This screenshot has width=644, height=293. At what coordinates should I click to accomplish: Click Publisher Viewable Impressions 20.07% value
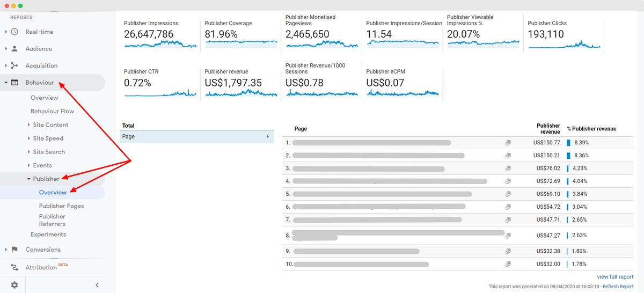pyautogui.click(x=464, y=34)
